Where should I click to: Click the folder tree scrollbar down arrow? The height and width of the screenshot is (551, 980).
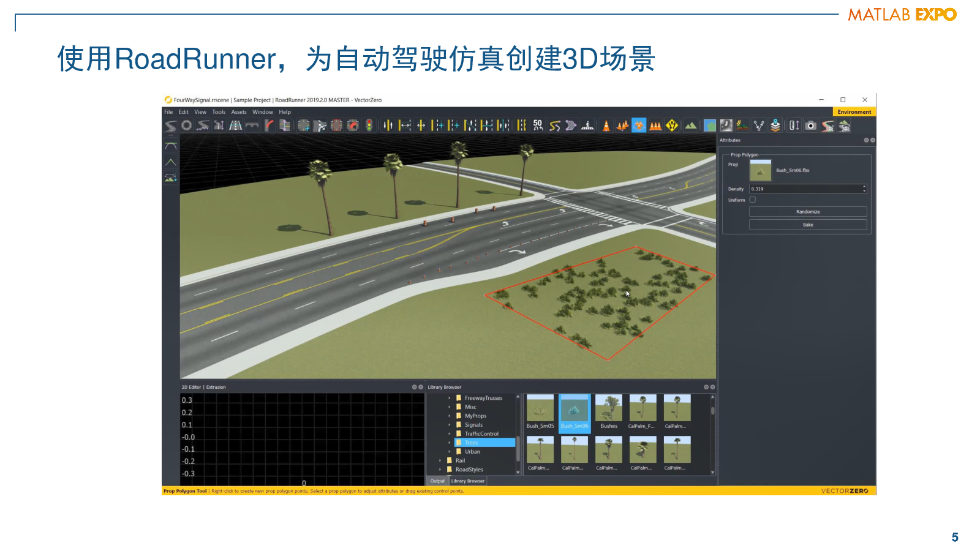point(518,472)
